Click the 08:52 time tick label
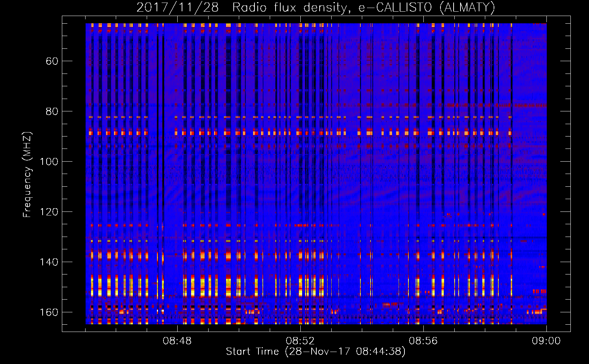Viewport: 589px width, 364px height. pos(300,341)
